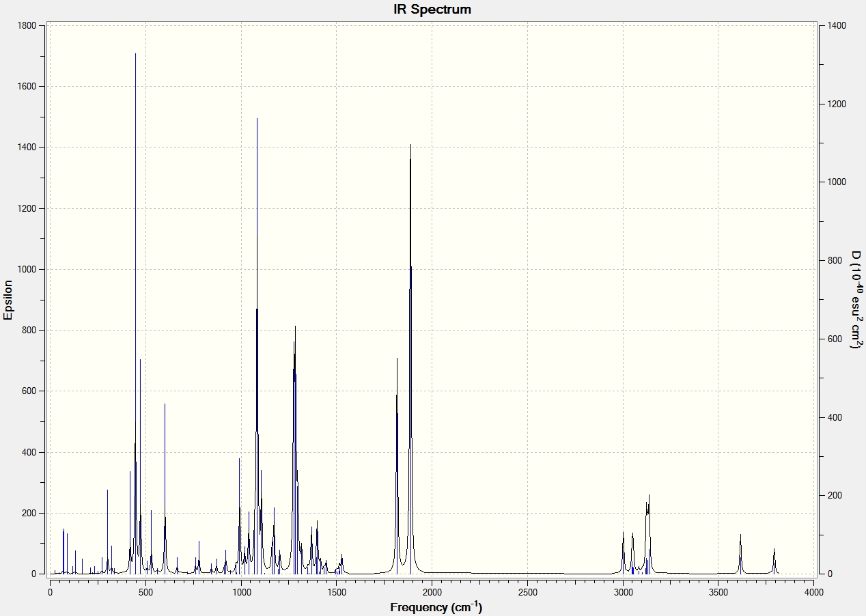
Task: Click the 800 tick label on the Epsilon axis
Action: (30, 331)
